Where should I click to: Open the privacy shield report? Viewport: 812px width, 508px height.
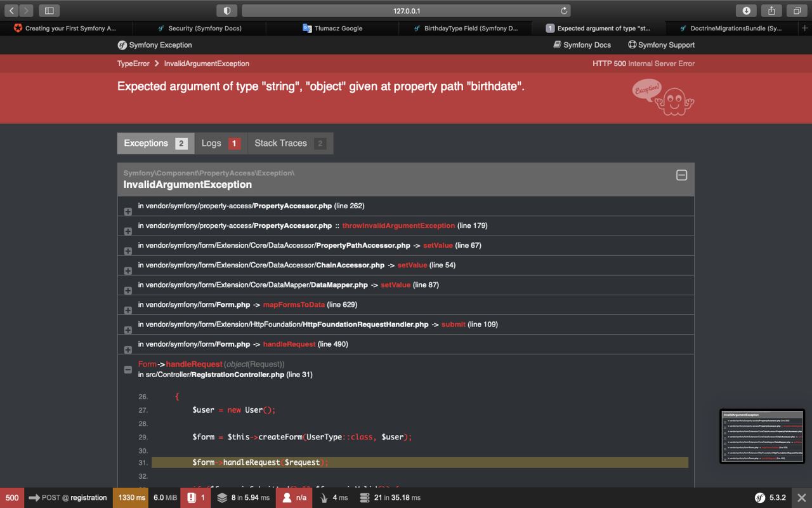pos(226,10)
